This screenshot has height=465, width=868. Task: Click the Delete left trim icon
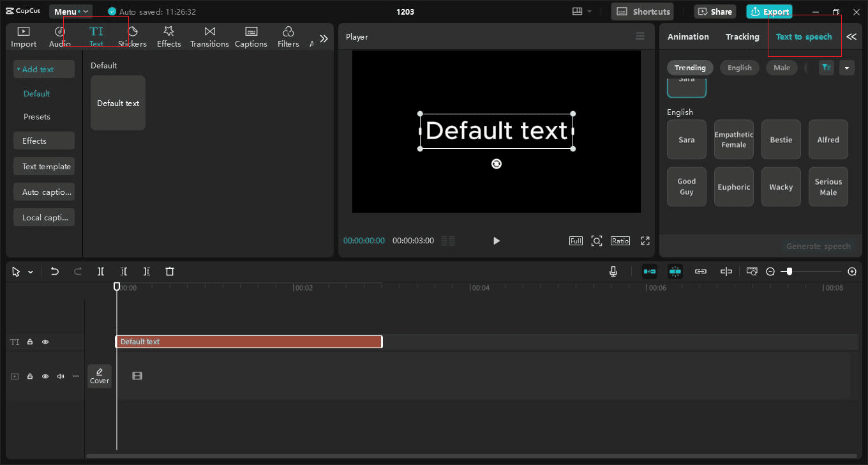(x=124, y=271)
